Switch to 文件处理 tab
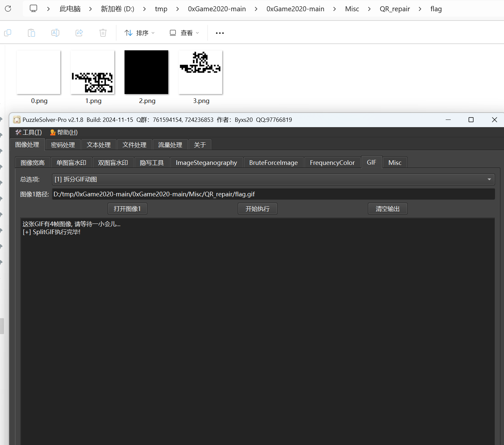This screenshot has height=445, width=504. point(134,145)
